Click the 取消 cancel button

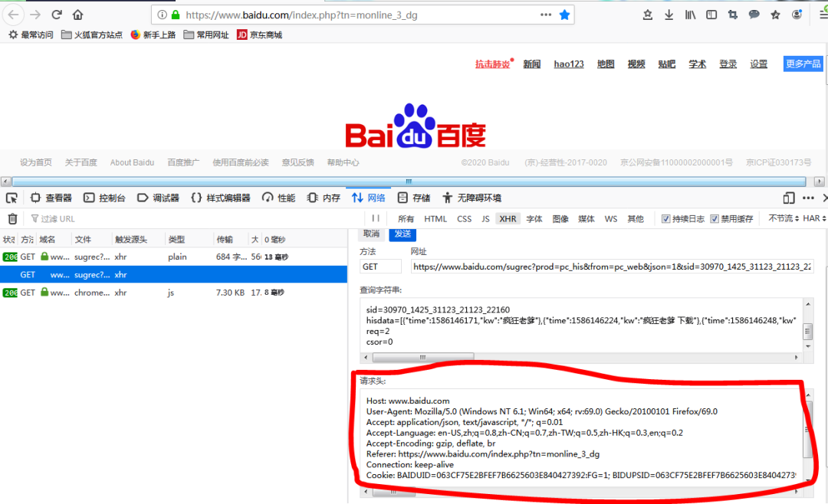pos(372,234)
